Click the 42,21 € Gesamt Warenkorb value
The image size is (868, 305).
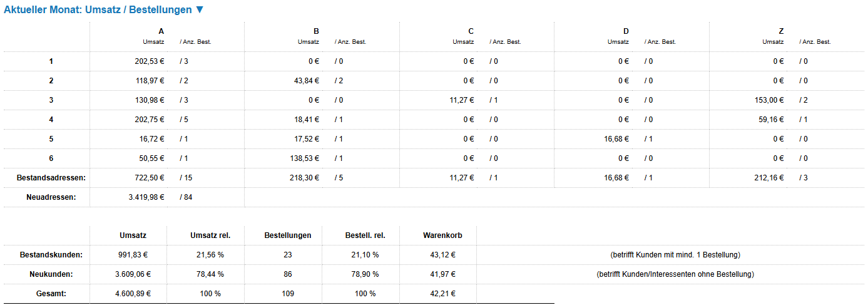point(442,294)
